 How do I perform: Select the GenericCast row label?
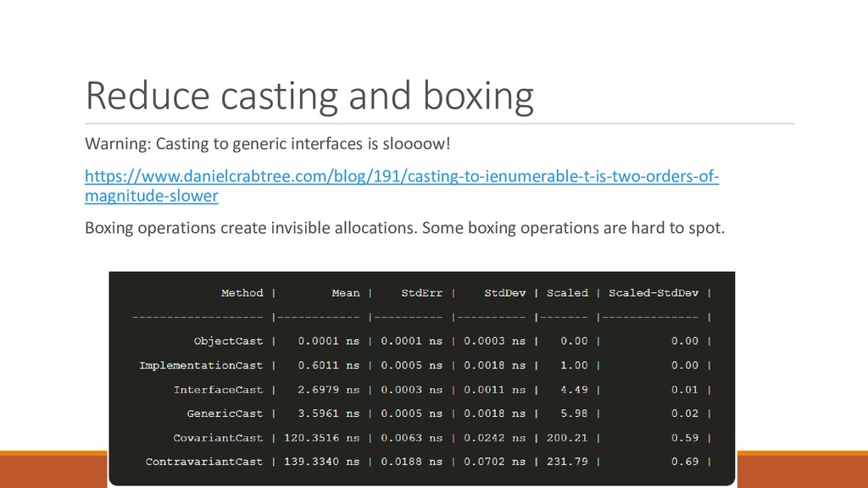225,413
